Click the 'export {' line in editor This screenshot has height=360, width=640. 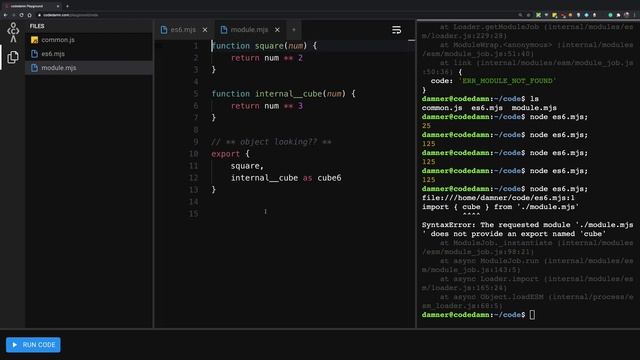click(x=230, y=154)
